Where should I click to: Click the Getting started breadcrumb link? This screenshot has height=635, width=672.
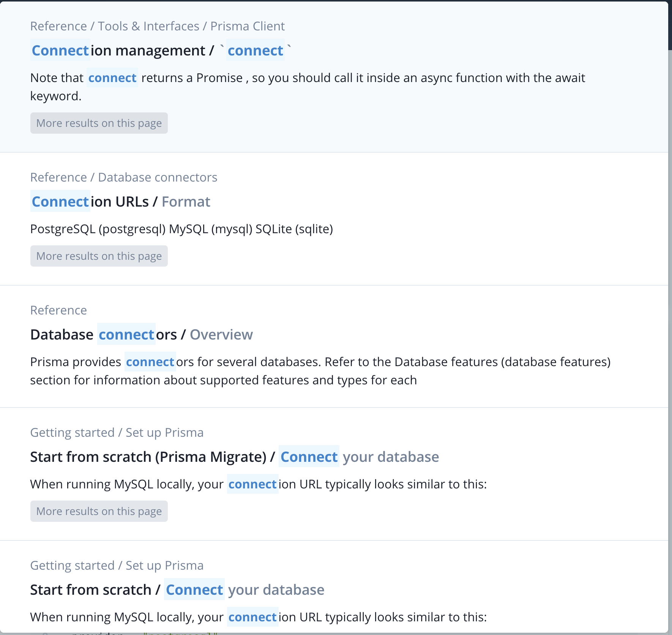coord(72,432)
